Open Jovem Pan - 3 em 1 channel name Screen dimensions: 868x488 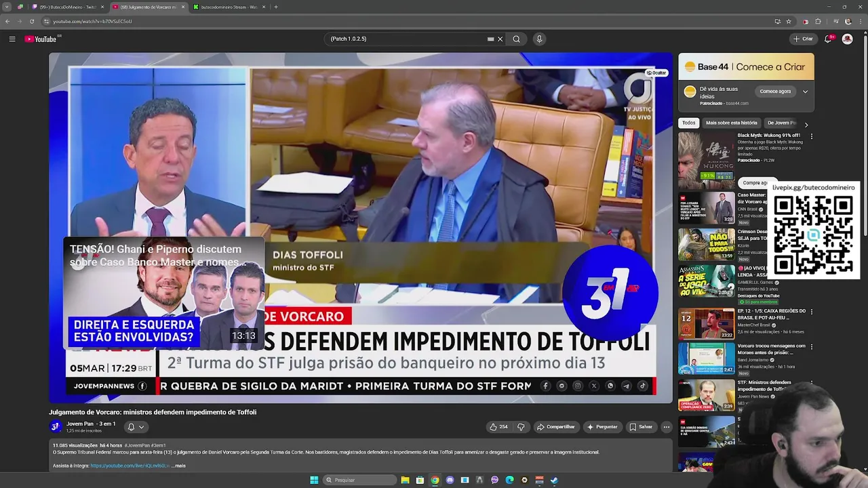(x=91, y=424)
